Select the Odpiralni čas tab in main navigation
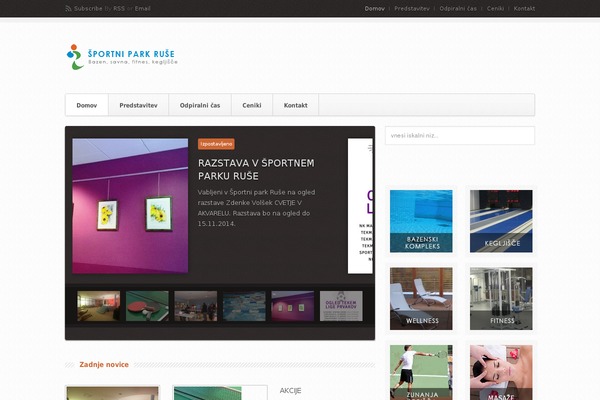This screenshot has width=600, height=400. point(200,105)
